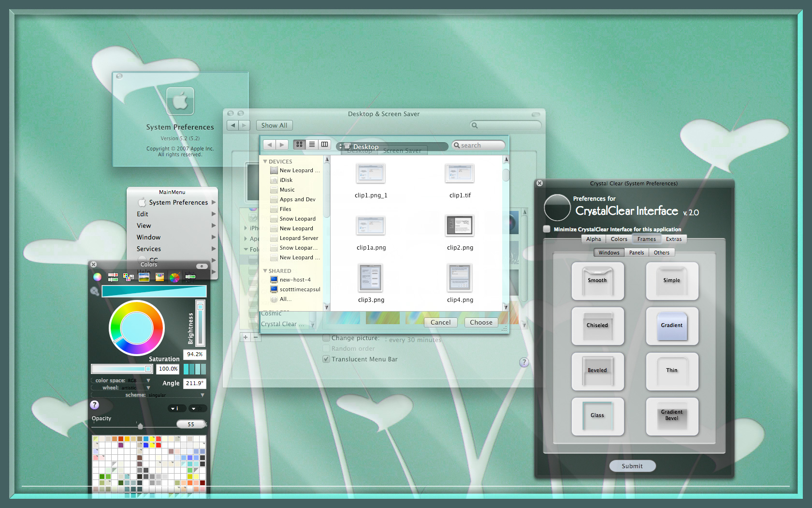Click Choose in the file dialog

[481, 322]
